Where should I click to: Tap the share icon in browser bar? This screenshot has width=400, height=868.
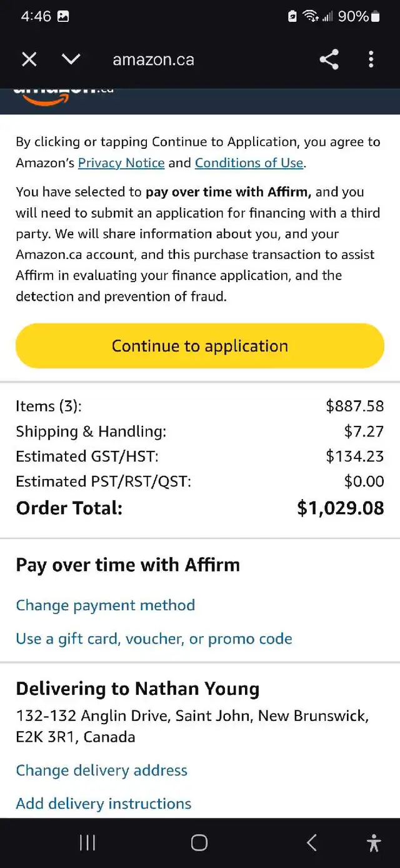(x=329, y=59)
